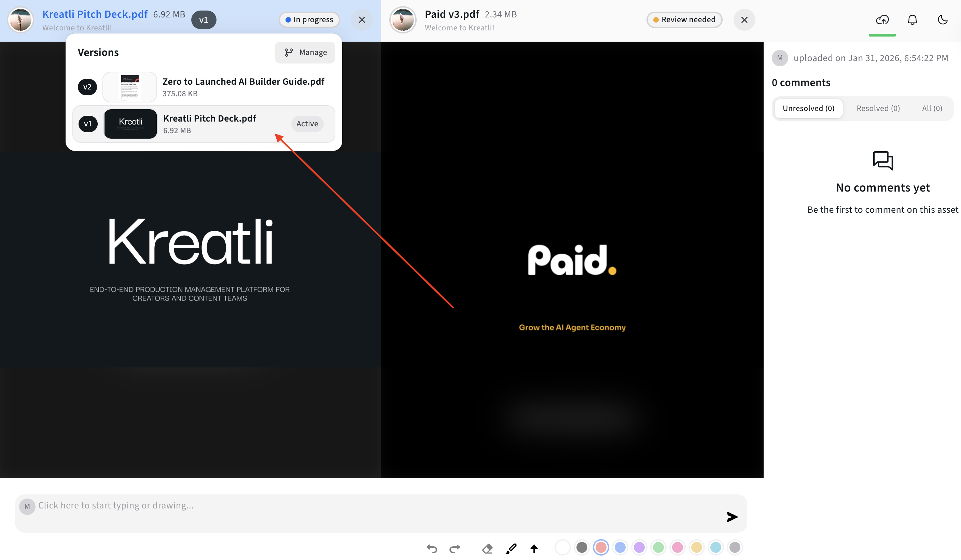Select the arrow annotation tool
Image resolution: width=961 pixels, height=560 pixels.
(x=534, y=548)
